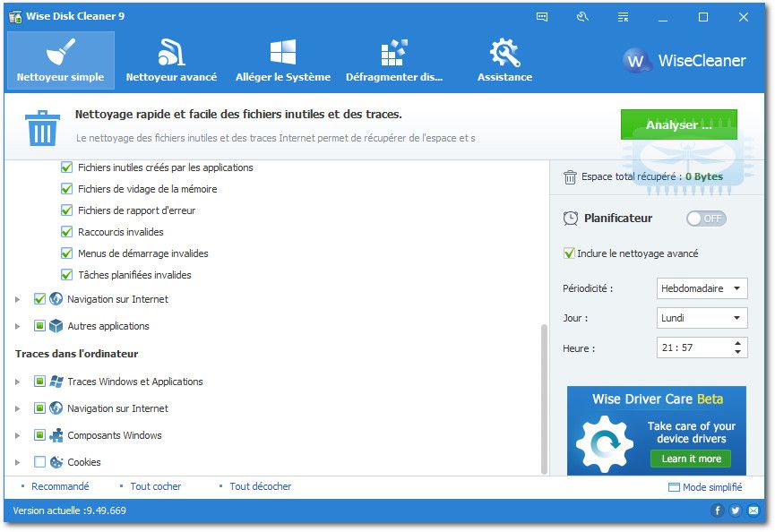Open the Nettoyeur simple tab
This screenshot has width=775, height=532.
click(60, 61)
